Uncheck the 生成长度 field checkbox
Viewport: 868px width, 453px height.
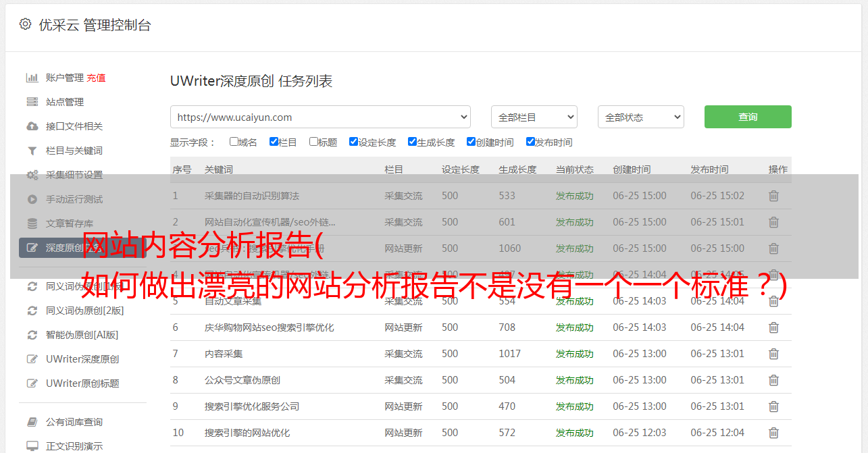click(412, 142)
